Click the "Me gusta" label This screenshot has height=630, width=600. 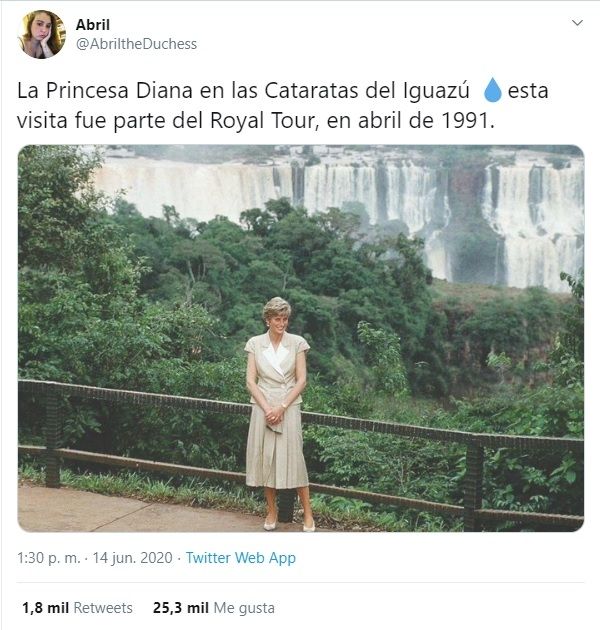click(244, 607)
